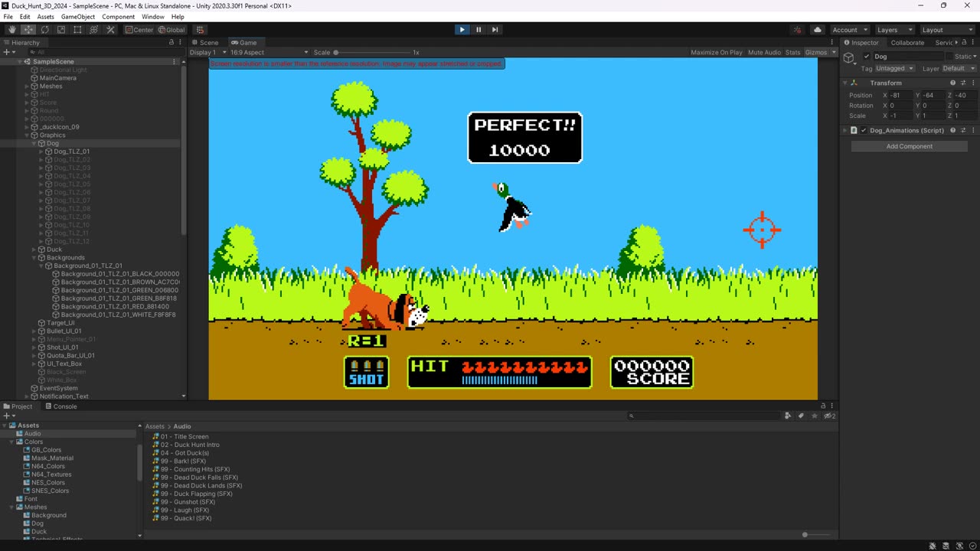The height and width of the screenshot is (551, 980).
Task: Open the Dog_Animations script context menu
Action: pos(973,130)
